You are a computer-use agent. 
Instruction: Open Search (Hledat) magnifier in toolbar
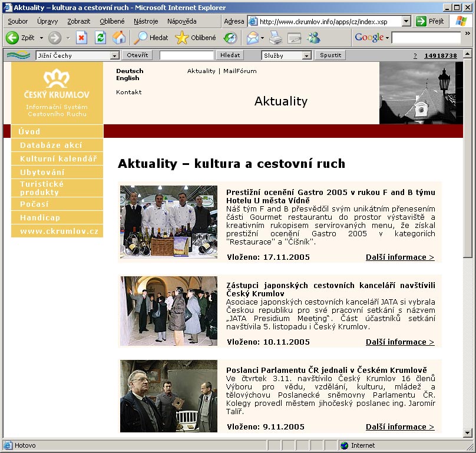tap(141, 38)
